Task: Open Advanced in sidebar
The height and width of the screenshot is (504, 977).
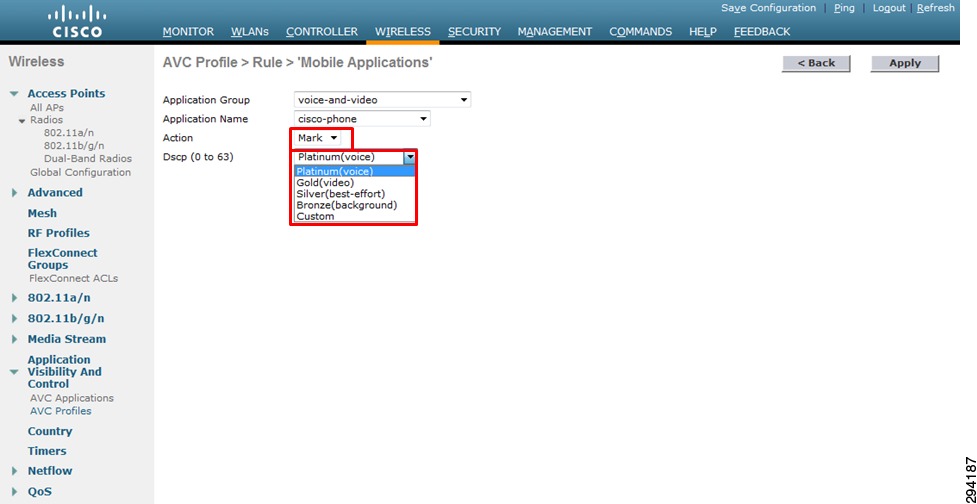Action: pyautogui.click(x=55, y=193)
